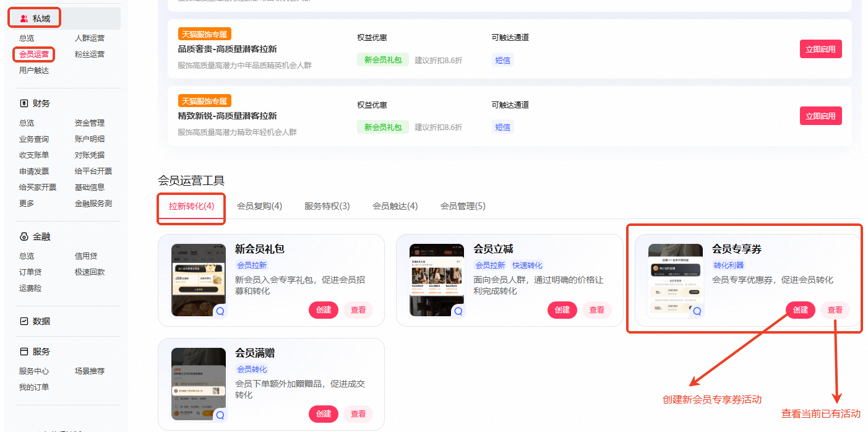The width and height of the screenshot is (868, 432).
Task: Open 基础信息 in sidebar
Action: (x=90, y=188)
